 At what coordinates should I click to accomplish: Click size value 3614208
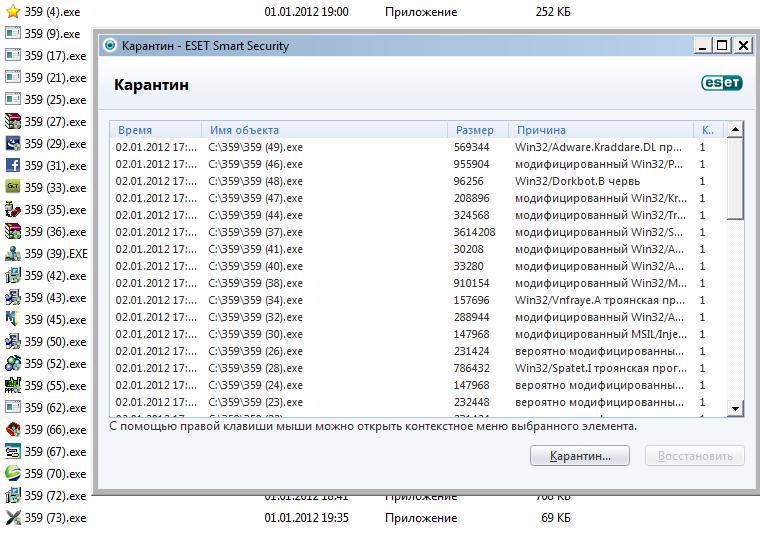click(x=475, y=232)
